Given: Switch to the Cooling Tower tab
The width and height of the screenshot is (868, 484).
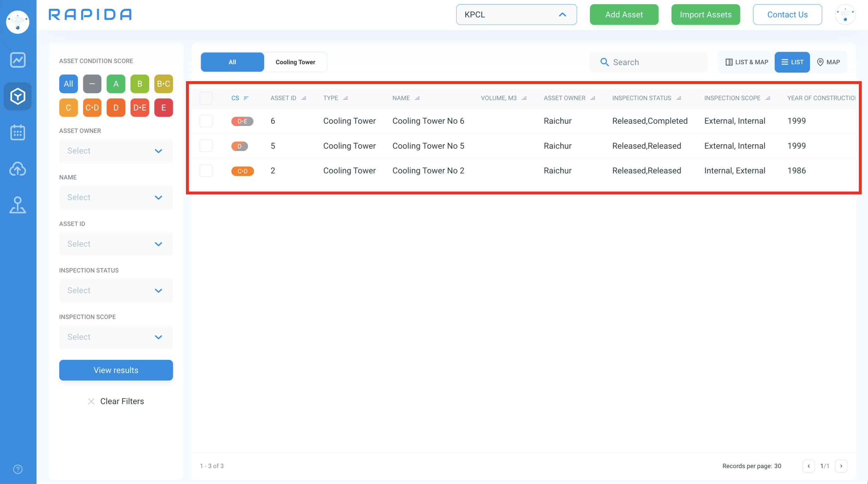Looking at the screenshot, I should [x=295, y=62].
